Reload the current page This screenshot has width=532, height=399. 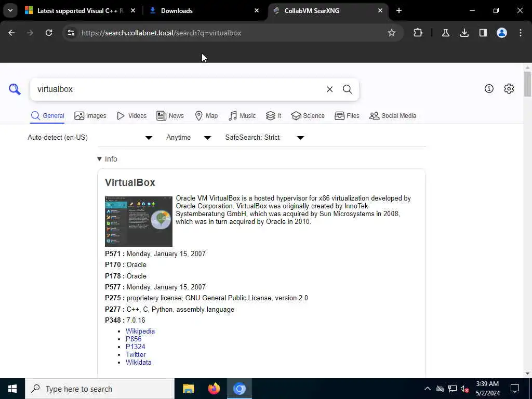click(49, 33)
